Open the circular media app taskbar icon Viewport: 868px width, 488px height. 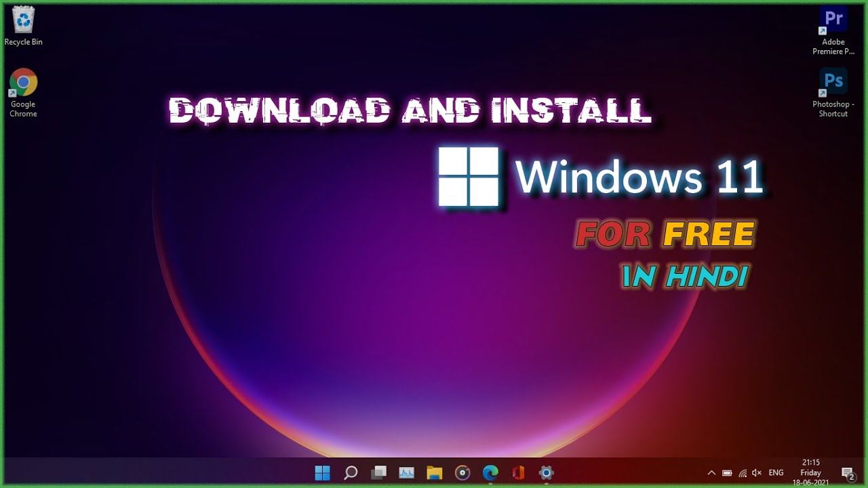462,472
